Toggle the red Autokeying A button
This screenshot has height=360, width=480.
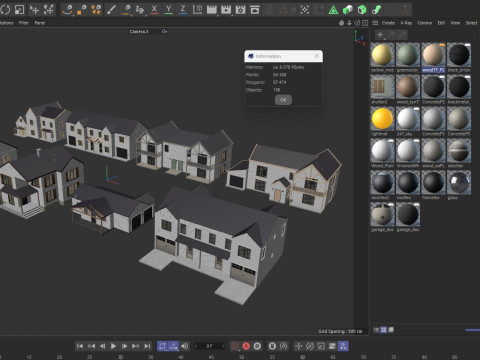pos(246,346)
